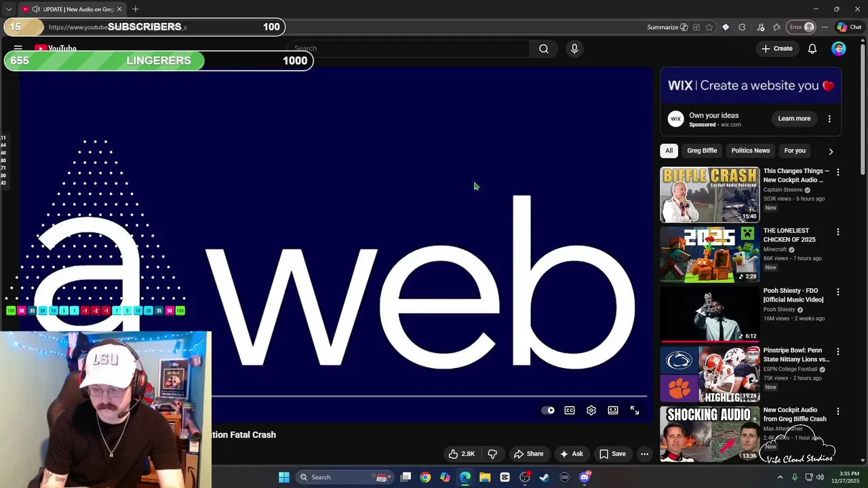Open the Copilot Chat button in Edge
The width and height of the screenshot is (868, 488).
pos(849,27)
